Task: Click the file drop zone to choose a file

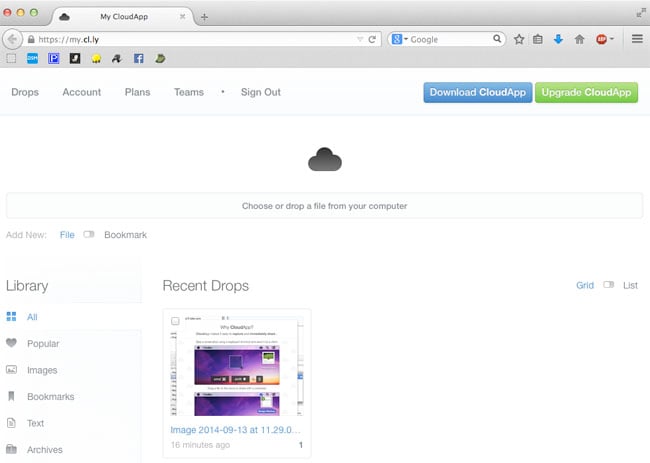Action: pyautogui.click(x=325, y=206)
